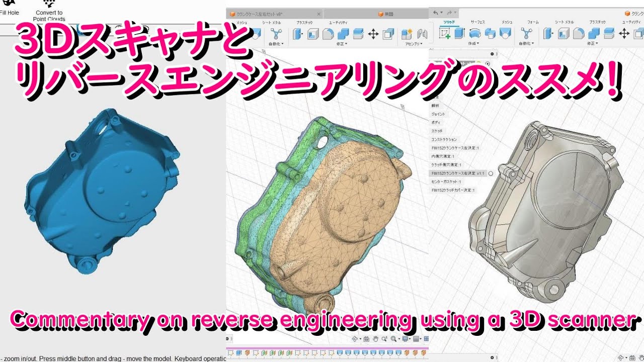Select スケッチ folder in browser tree

tap(437, 131)
